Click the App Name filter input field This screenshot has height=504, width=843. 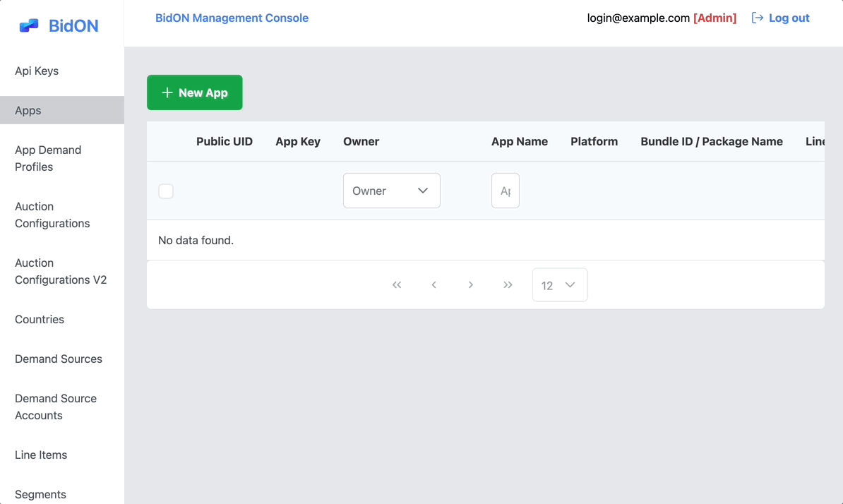(506, 191)
